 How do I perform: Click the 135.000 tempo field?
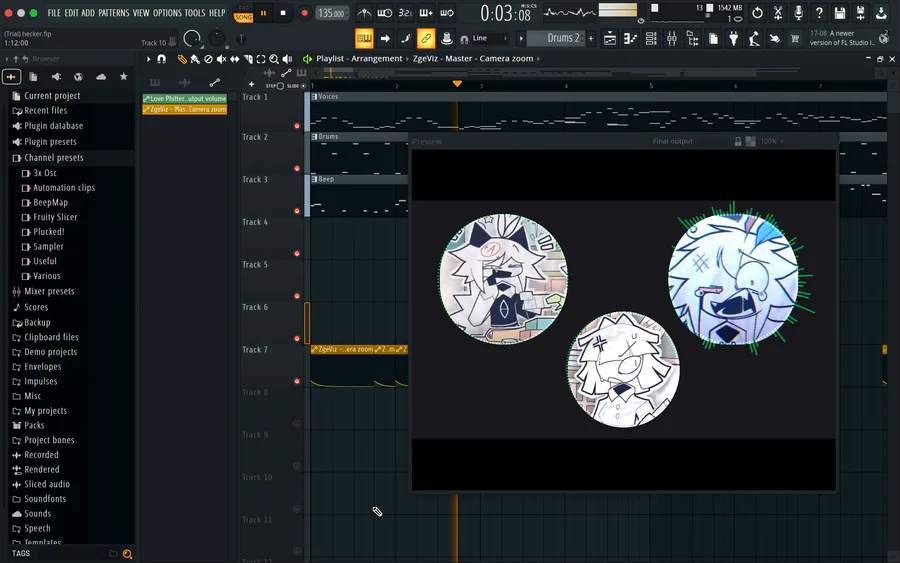point(332,13)
